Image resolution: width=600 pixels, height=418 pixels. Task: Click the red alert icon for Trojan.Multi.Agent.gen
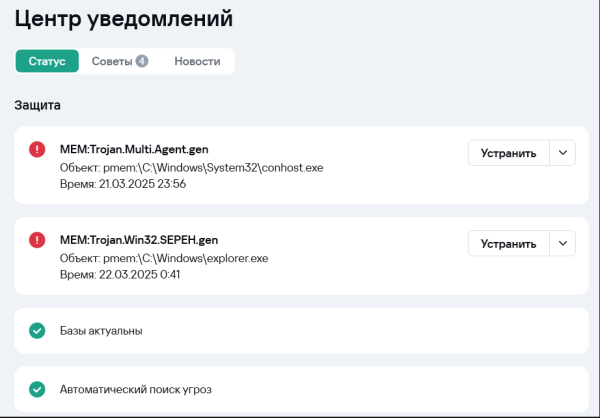tap(37, 149)
